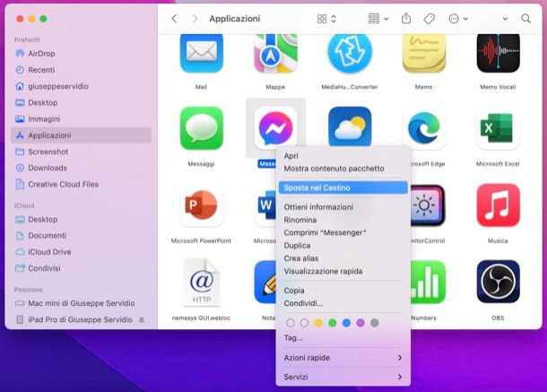Eject iPad Pro di Giuseppe Servidio

(142, 319)
